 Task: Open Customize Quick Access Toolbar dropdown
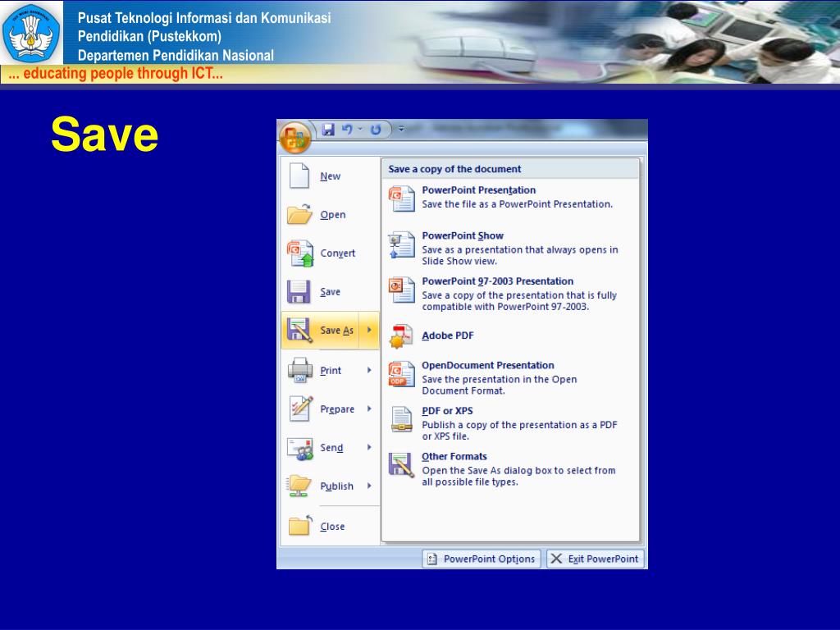(401, 129)
